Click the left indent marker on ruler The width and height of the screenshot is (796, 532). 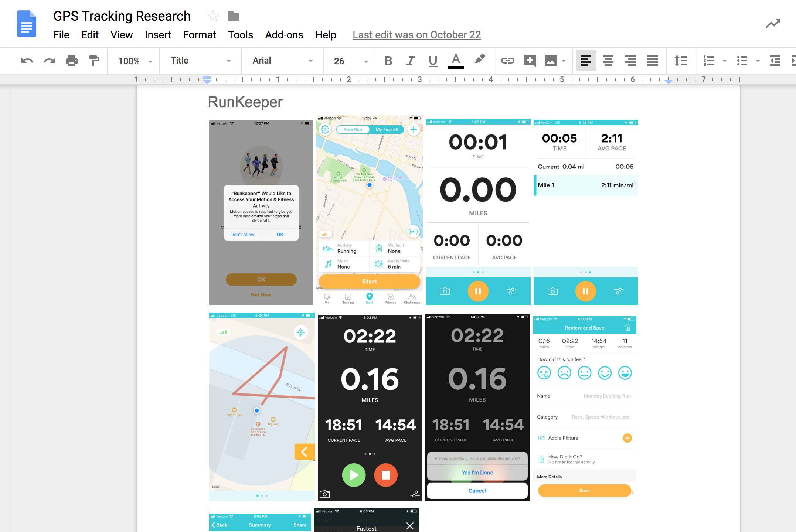pos(207,80)
